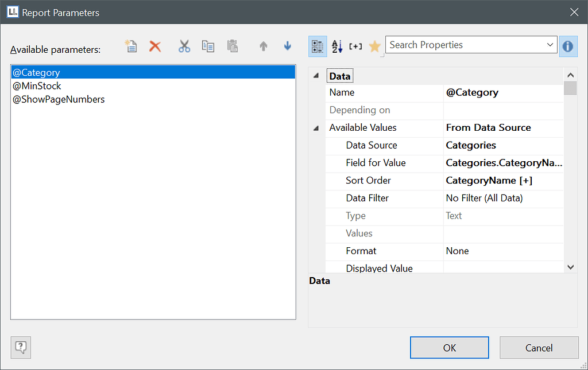Move the parameter up in the list

[x=263, y=46]
